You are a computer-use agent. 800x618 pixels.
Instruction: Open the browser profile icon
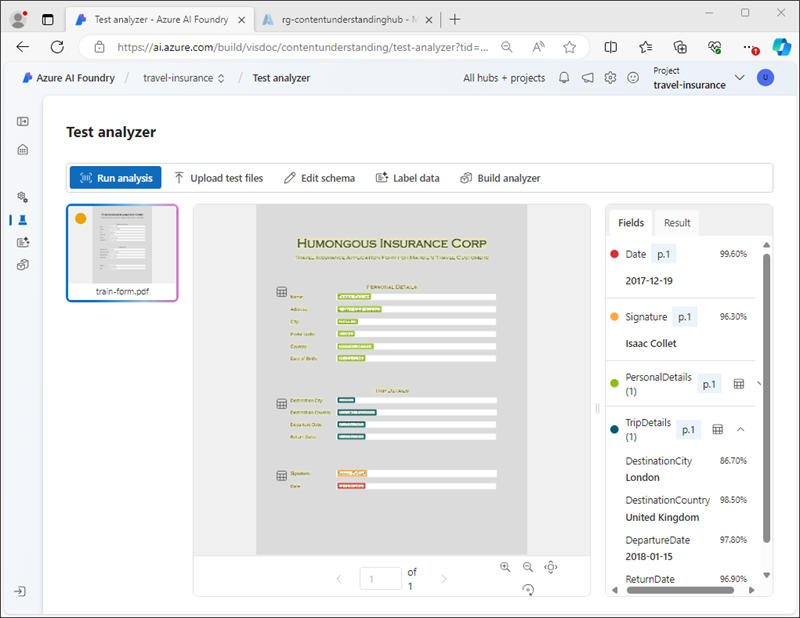[19, 19]
